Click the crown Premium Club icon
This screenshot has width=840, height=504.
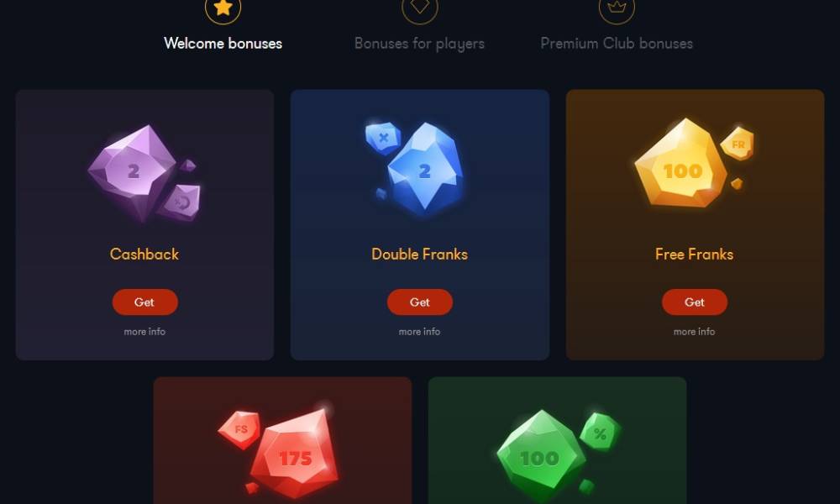tap(617, 8)
